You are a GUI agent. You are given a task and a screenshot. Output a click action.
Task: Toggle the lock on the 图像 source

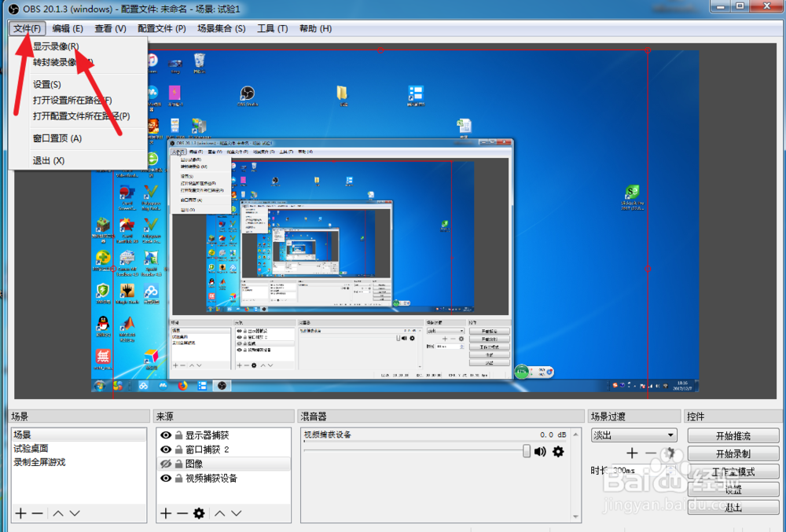[x=178, y=464]
